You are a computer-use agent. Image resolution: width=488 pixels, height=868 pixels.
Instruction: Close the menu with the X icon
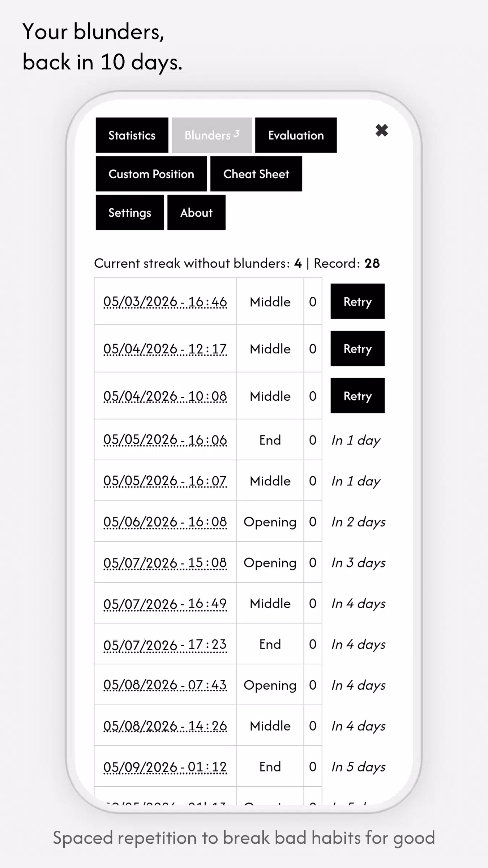pyautogui.click(x=382, y=130)
